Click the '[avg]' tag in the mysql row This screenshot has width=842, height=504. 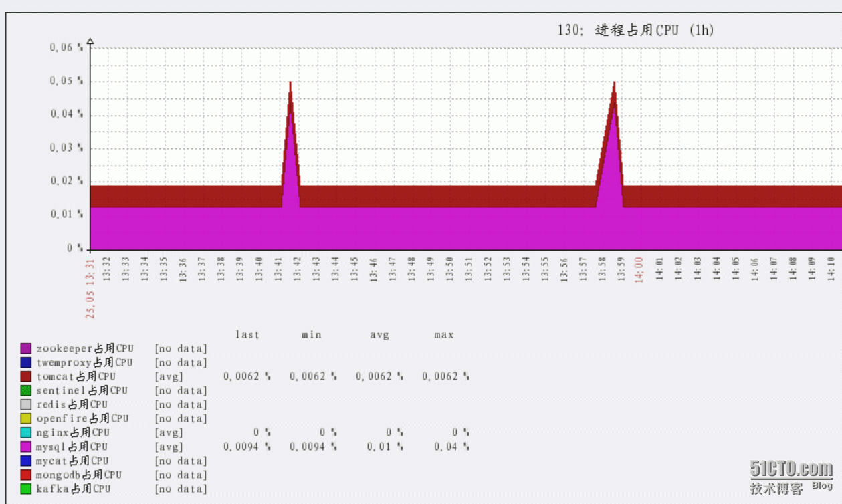pos(169,447)
